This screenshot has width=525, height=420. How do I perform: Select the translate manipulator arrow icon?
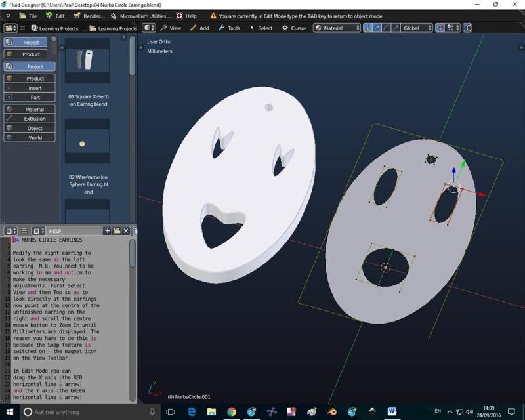pos(377,28)
